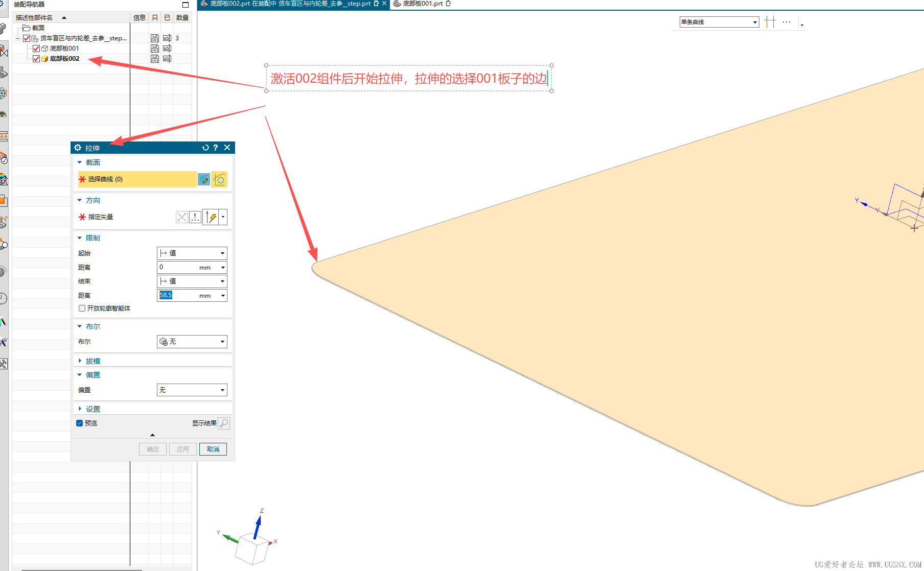Click save icon in 底部板002 row
The height and width of the screenshot is (571, 924).
[x=154, y=59]
